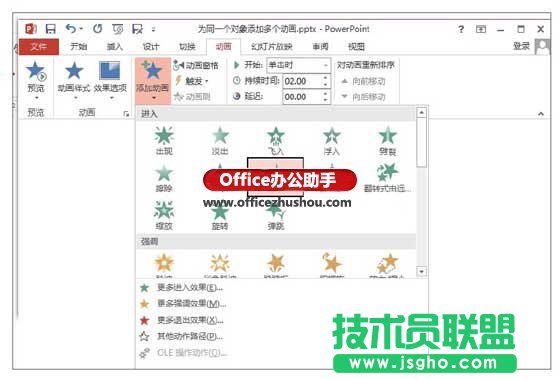Select the 旋转 swivel entrance effect
Viewport: 560px width, 379px height.
(x=220, y=216)
